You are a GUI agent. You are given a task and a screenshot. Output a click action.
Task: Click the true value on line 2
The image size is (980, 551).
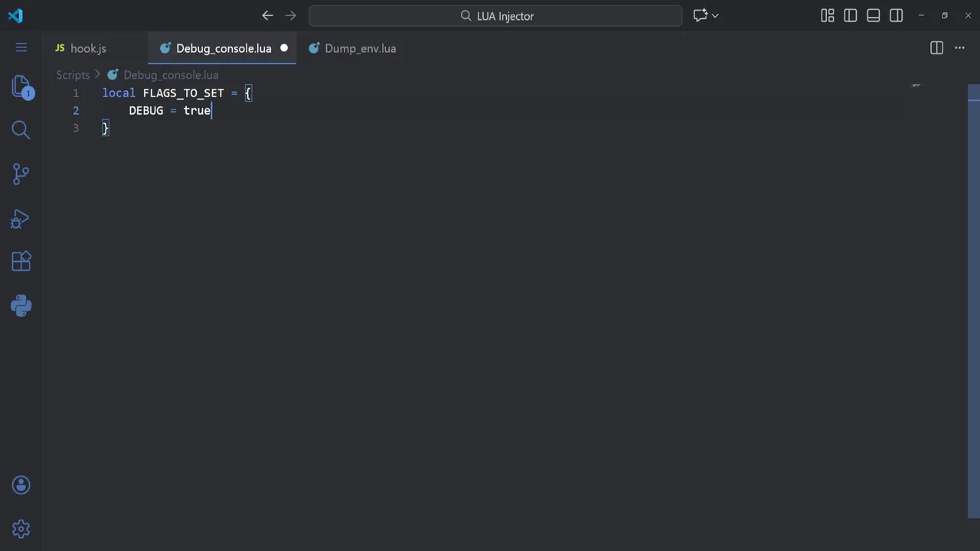click(x=197, y=110)
